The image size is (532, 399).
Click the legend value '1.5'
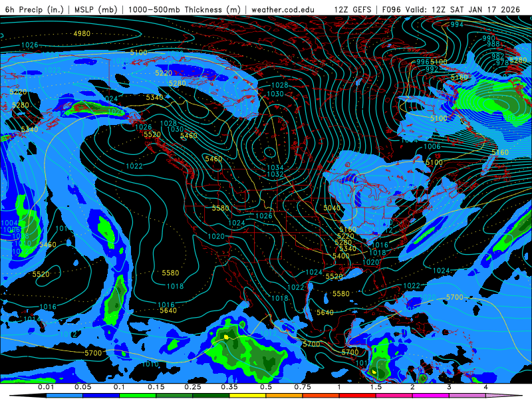[x=376, y=387]
